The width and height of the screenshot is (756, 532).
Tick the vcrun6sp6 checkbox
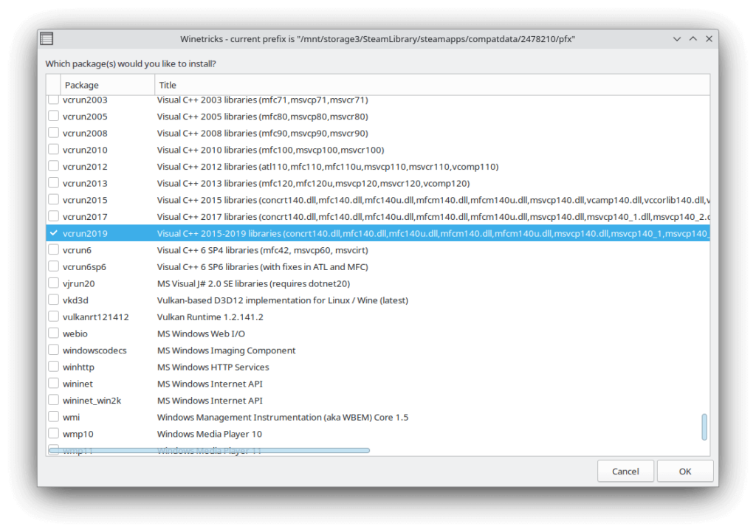[53, 266]
